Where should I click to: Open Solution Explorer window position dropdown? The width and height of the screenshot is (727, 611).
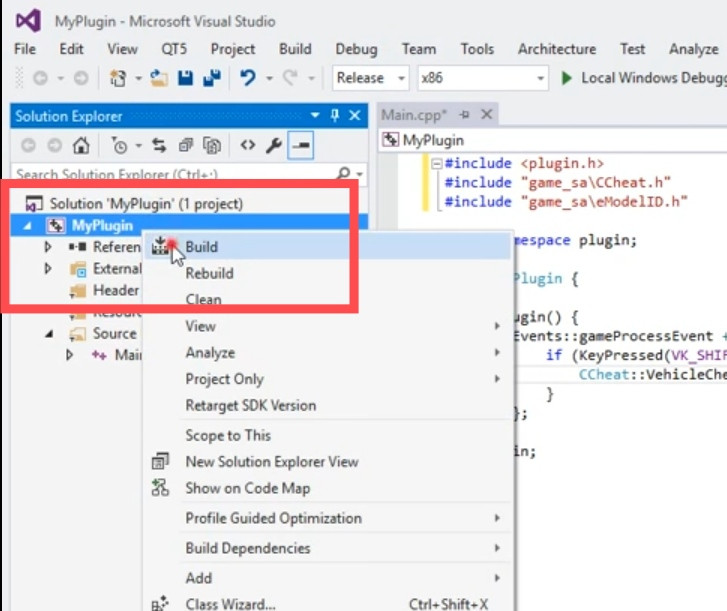(315, 115)
